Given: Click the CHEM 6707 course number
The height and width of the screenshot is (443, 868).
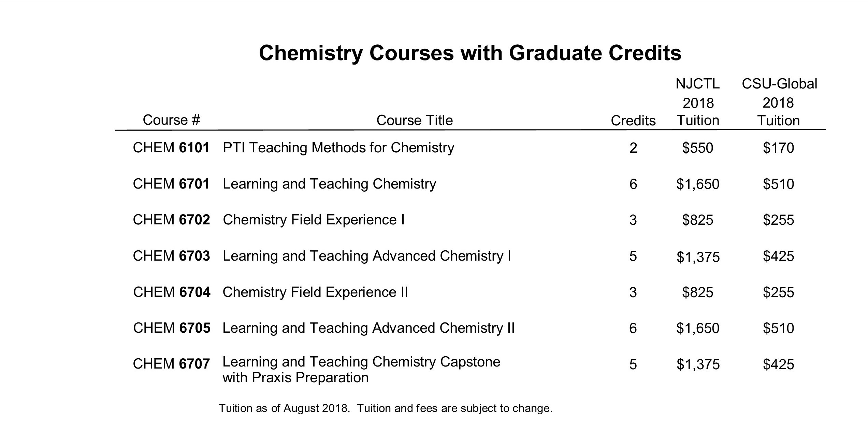Looking at the screenshot, I should (171, 364).
